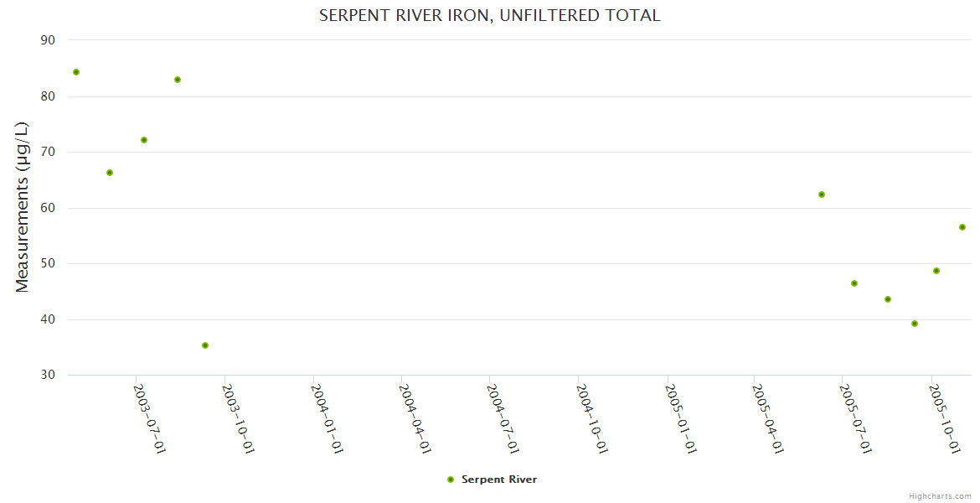This screenshot has width=980, height=503.
Task: Click the lowest 2003 point near 35 µg/L
Action: [x=205, y=345]
